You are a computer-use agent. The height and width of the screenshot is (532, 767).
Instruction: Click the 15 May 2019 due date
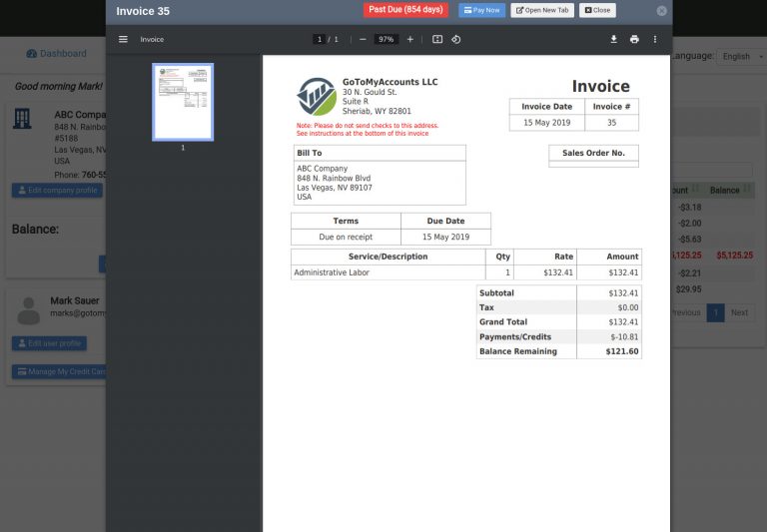(445, 237)
